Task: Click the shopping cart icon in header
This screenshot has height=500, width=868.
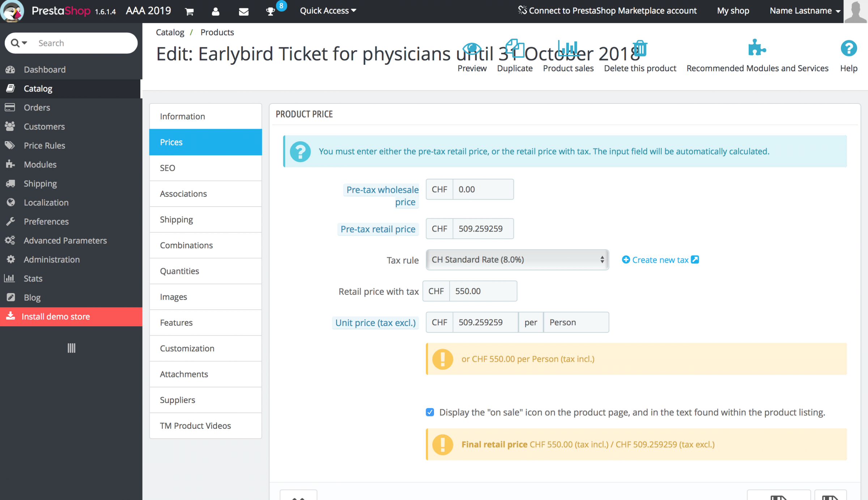Action: point(189,12)
